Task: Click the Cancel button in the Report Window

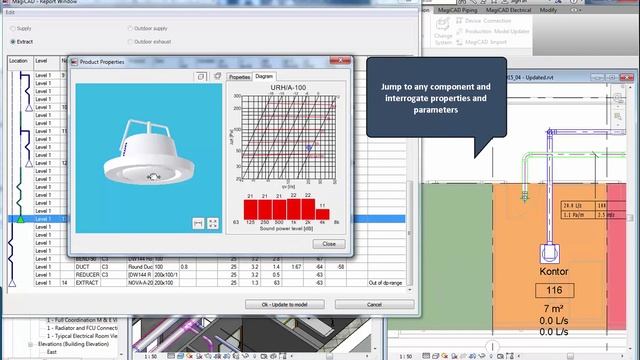Action: click(374, 304)
